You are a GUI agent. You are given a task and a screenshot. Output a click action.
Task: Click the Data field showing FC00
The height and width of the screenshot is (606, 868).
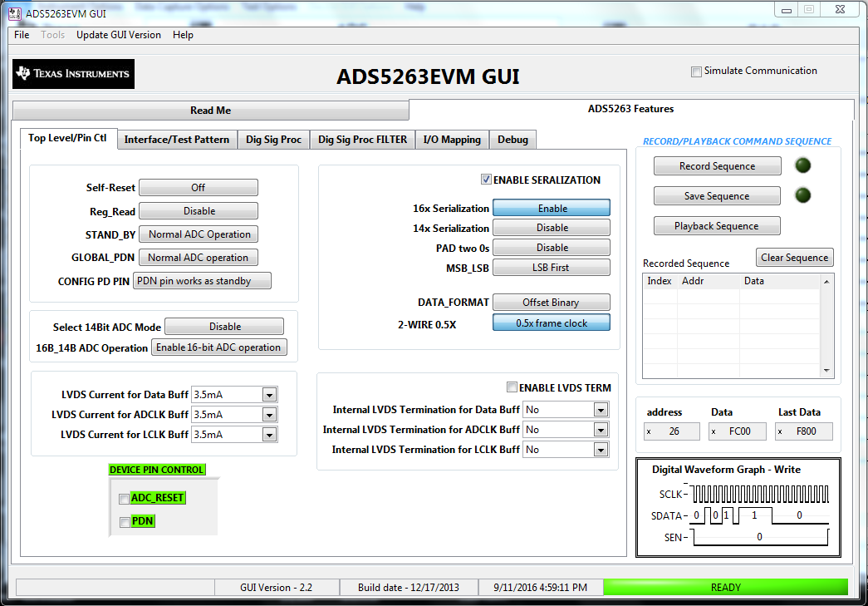(x=738, y=431)
